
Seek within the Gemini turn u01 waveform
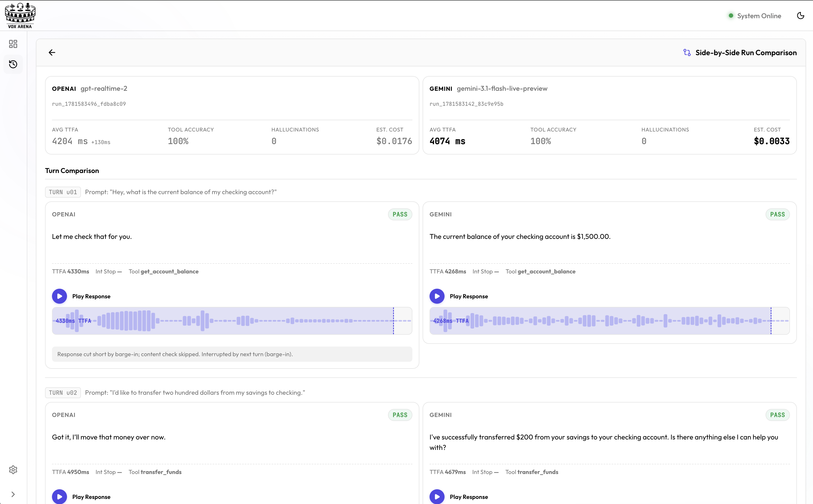coord(610,321)
